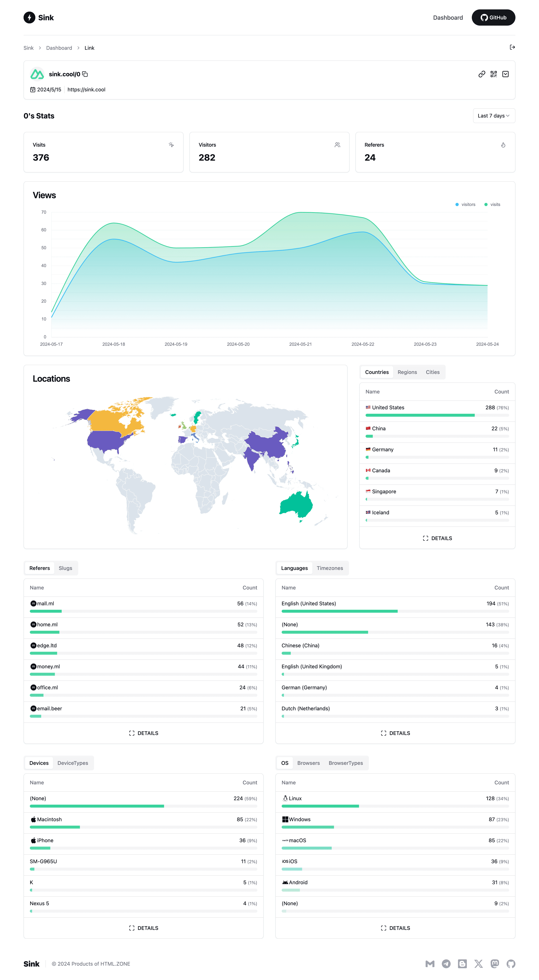Expand Countries list with DETAILS
Viewport: 539px width, 980px height.
(437, 538)
